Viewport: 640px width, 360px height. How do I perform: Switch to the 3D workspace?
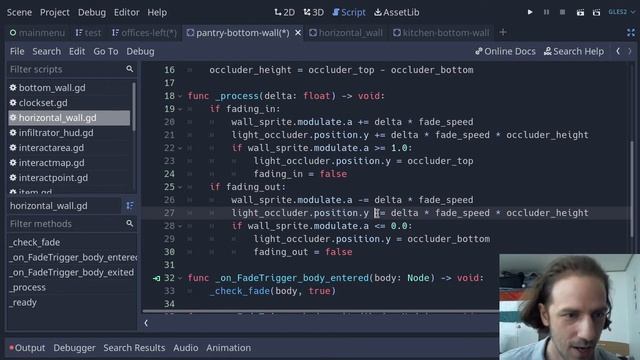(313, 12)
